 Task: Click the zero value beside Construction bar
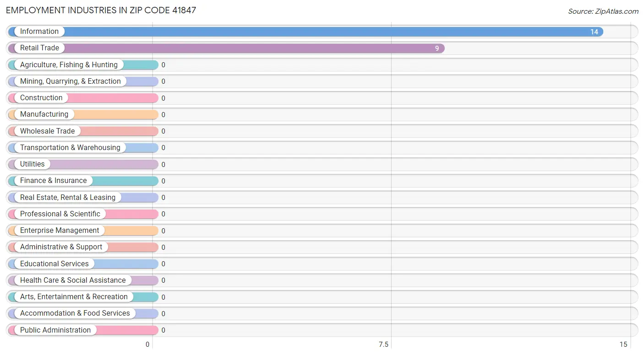[x=163, y=98]
